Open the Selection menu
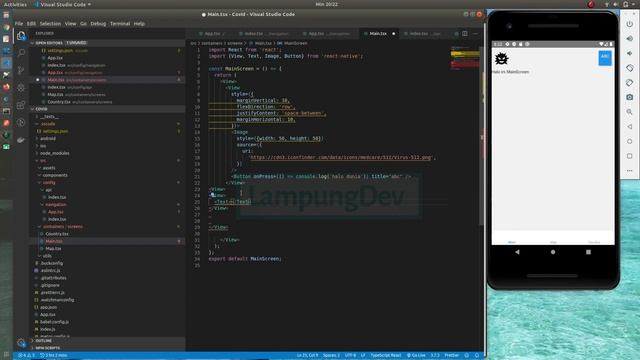 pyautogui.click(x=50, y=24)
